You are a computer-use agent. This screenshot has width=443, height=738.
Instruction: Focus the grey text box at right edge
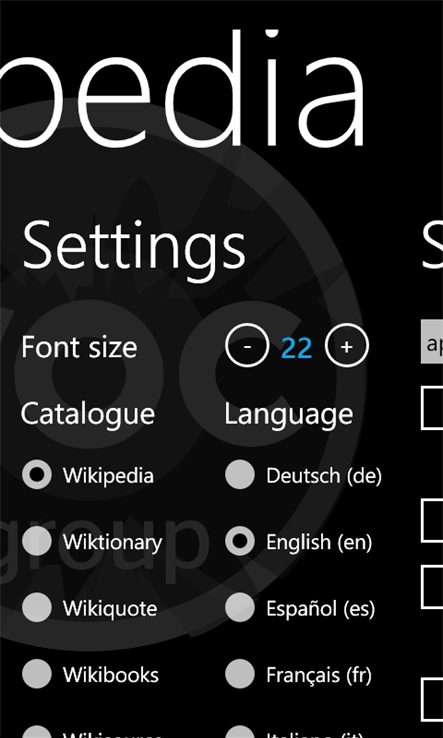click(432, 342)
